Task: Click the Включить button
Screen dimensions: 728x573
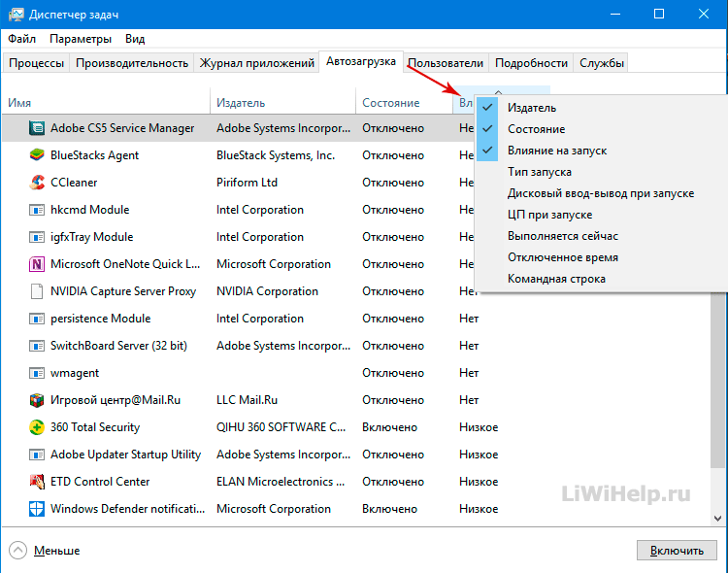Action: pyautogui.click(x=677, y=551)
